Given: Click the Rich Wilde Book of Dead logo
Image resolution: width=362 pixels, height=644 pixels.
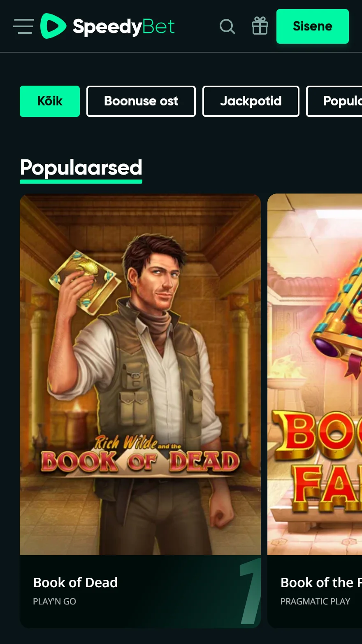Looking at the screenshot, I should 140,454.
